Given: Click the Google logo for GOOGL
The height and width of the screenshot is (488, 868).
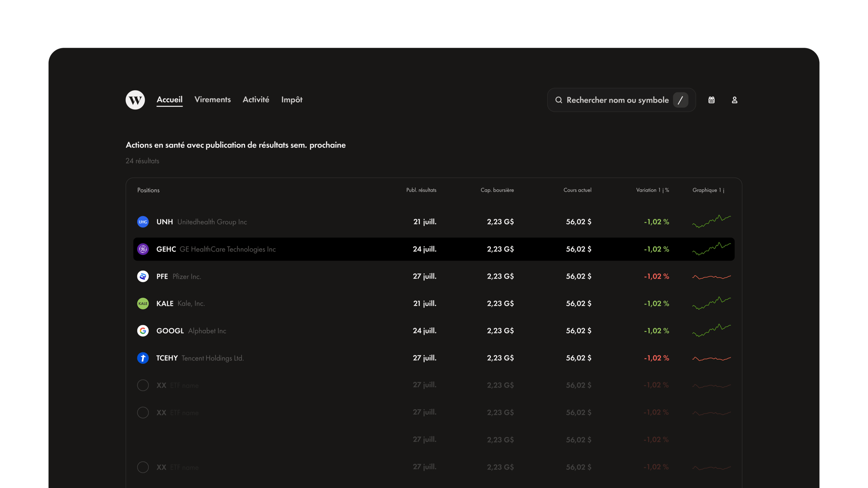Looking at the screenshot, I should tap(143, 331).
